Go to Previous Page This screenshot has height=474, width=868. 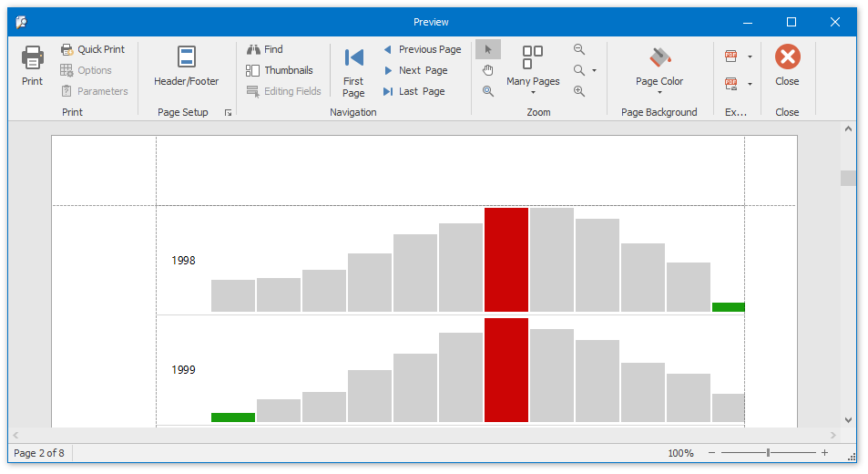click(x=422, y=49)
